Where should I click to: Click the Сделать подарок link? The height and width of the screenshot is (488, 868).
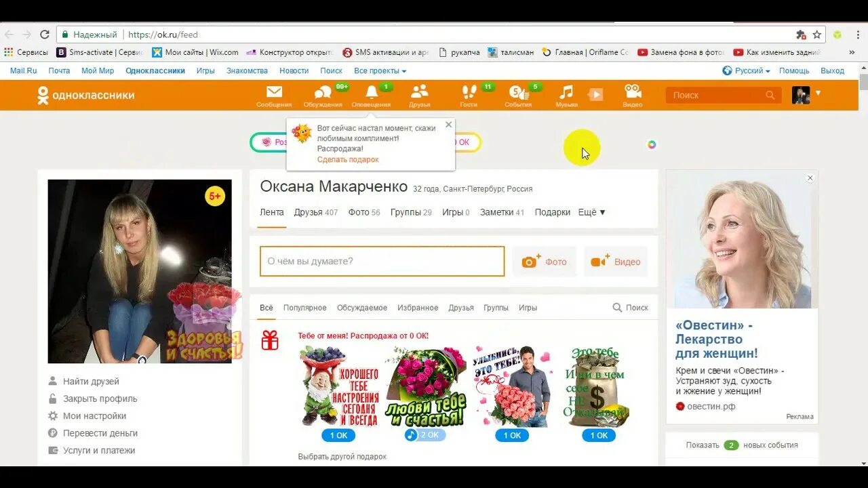(x=348, y=160)
